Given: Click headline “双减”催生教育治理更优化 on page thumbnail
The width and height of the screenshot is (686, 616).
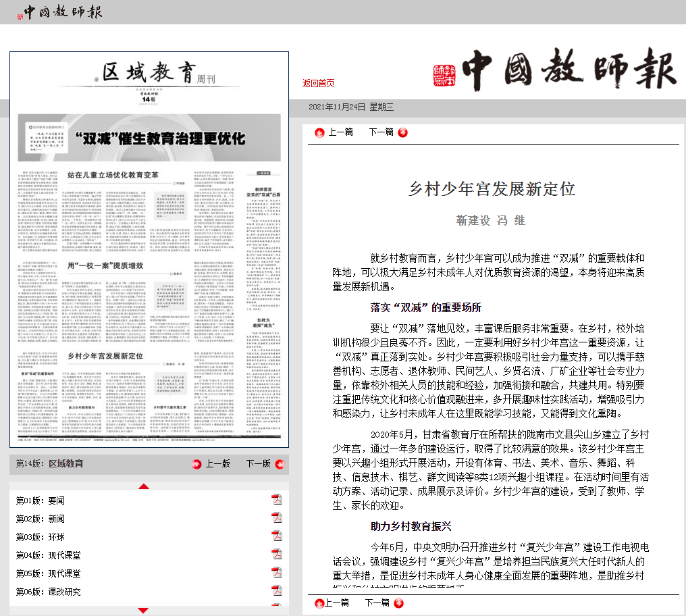Looking at the screenshot, I should [160, 138].
